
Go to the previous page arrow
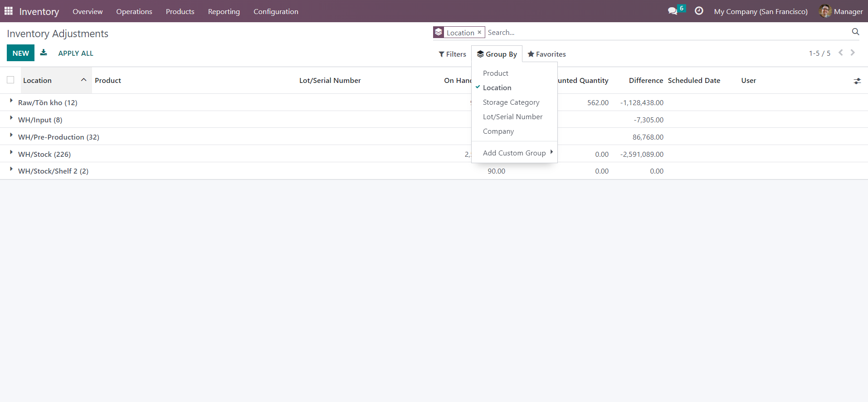tap(840, 53)
